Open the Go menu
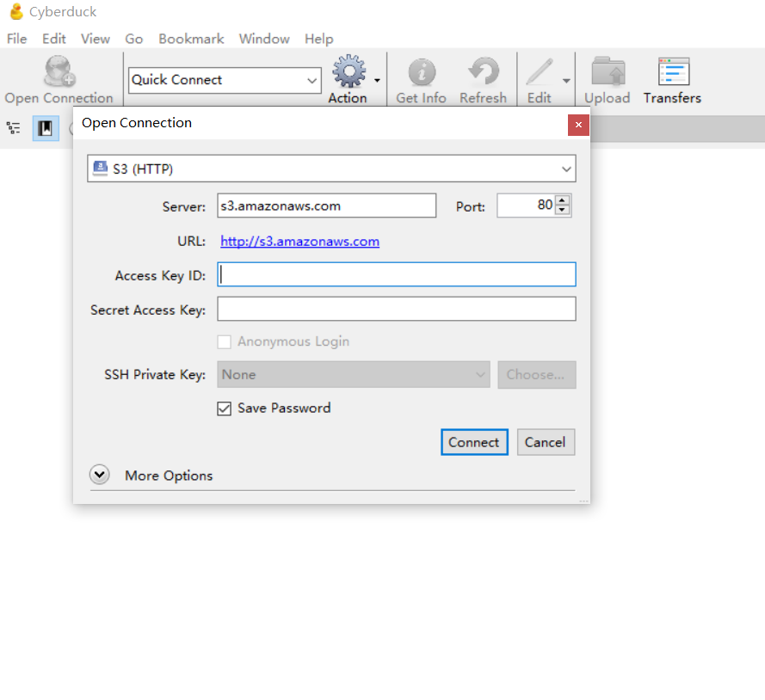The image size is (765, 700). click(133, 39)
